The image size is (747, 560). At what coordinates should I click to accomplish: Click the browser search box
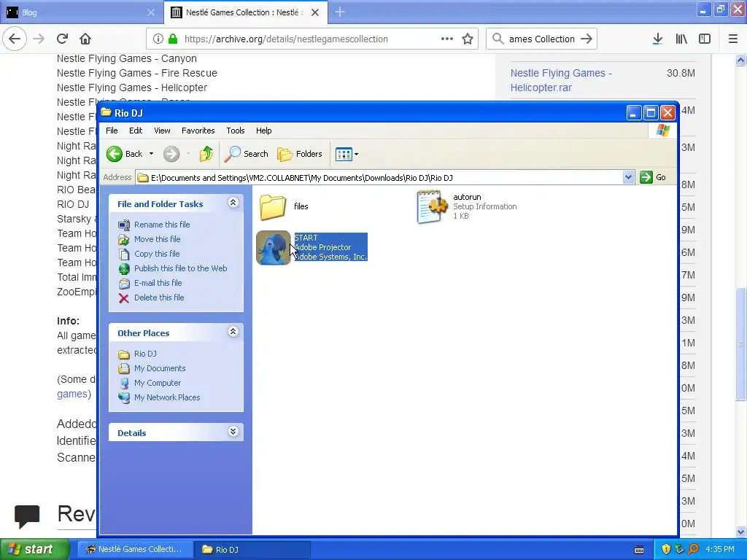click(x=542, y=39)
